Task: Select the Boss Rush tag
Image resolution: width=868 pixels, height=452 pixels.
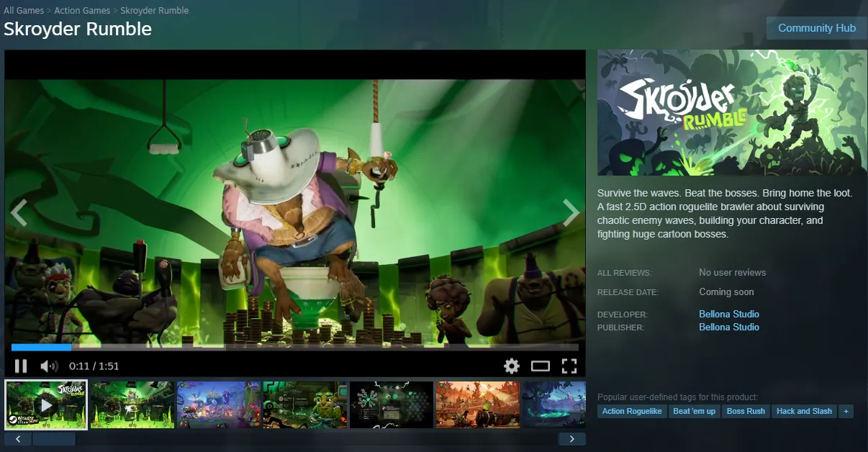Action: (x=746, y=412)
